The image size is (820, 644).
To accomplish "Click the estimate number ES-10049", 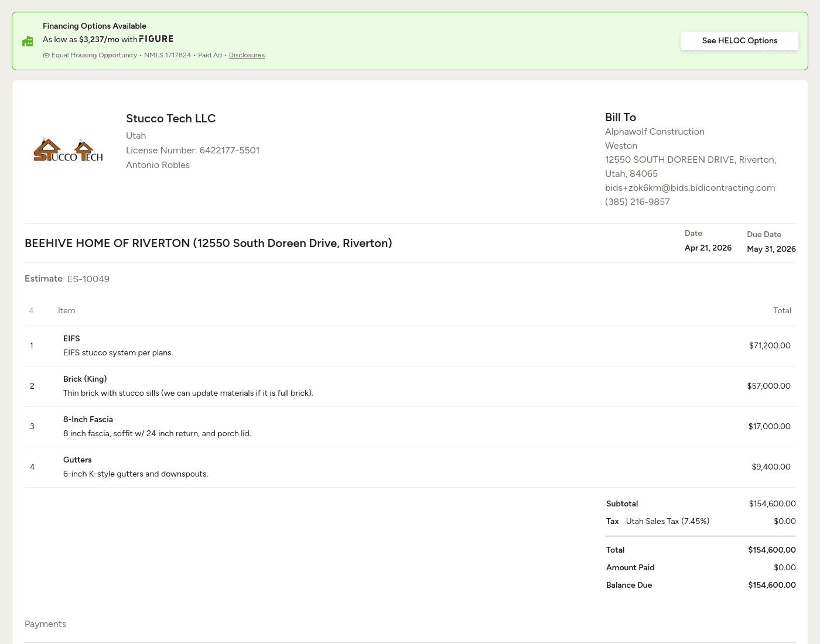I will click(x=88, y=279).
